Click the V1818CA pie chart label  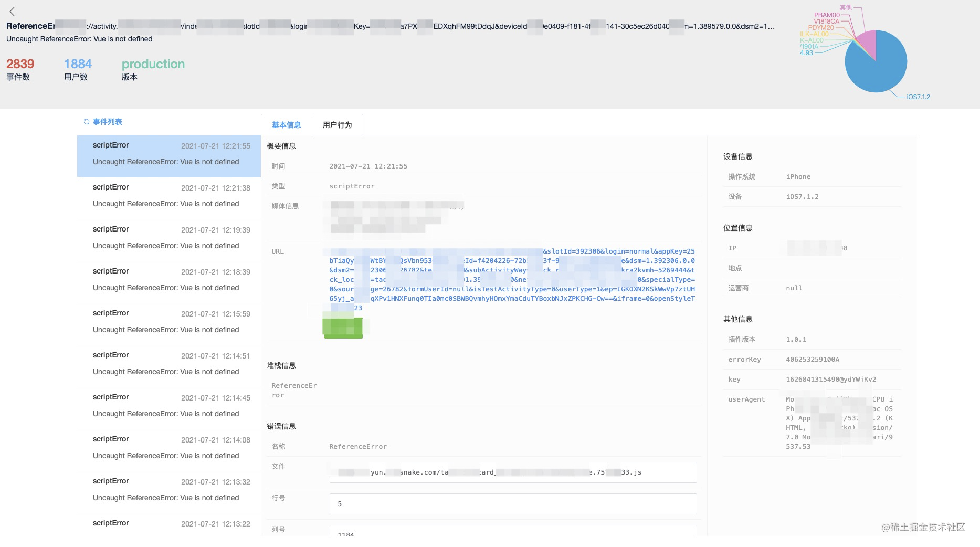coord(827,22)
